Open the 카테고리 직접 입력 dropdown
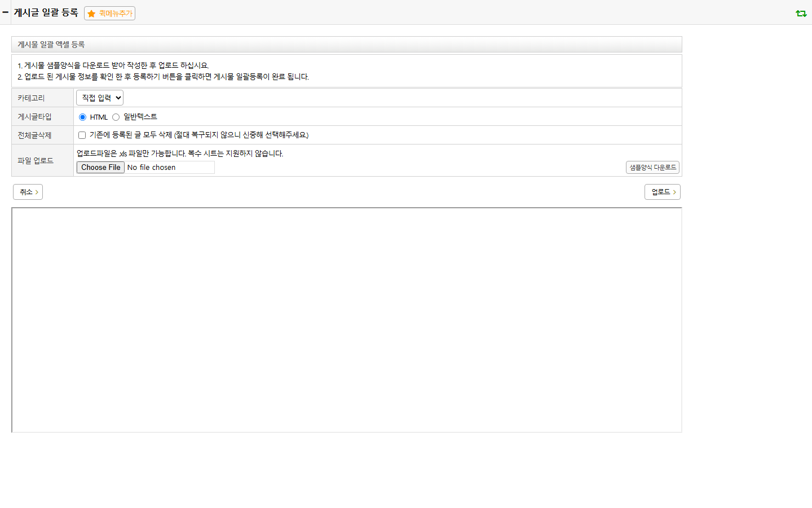The width and height of the screenshot is (812, 508). tap(100, 98)
